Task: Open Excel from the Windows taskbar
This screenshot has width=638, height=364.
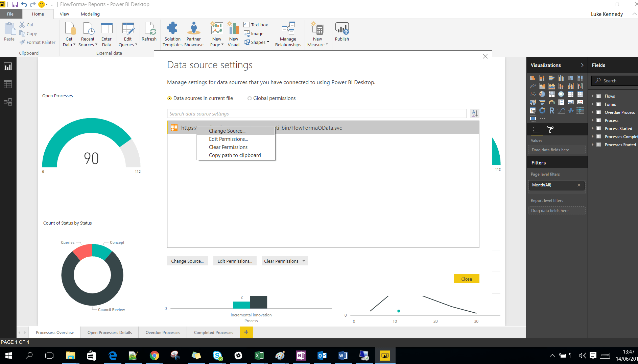Action: click(x=259, y=356)
